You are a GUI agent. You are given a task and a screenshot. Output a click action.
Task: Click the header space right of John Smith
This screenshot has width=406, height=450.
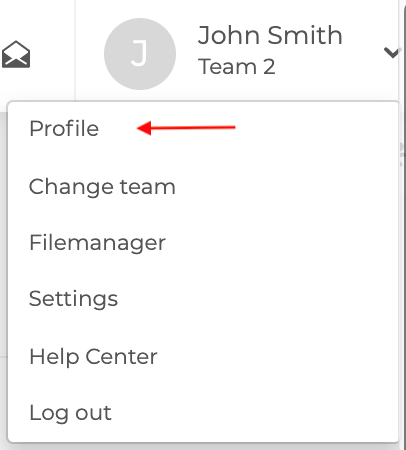(363, 35)
